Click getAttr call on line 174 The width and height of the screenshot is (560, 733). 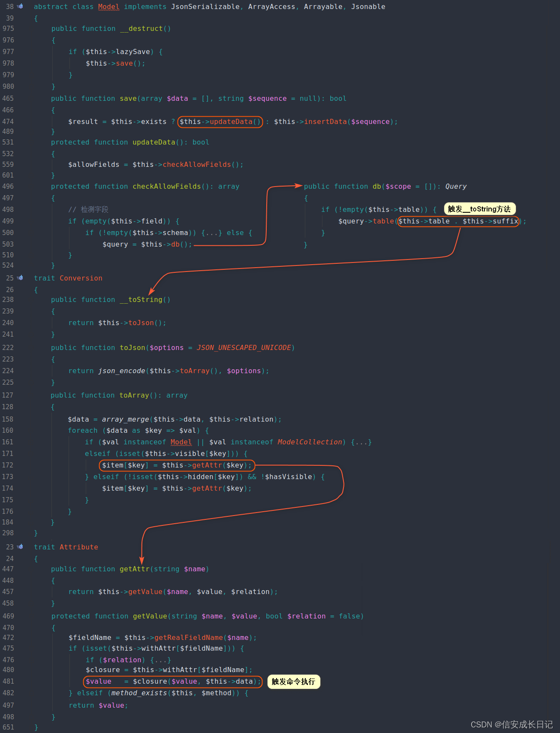(207, 489)
